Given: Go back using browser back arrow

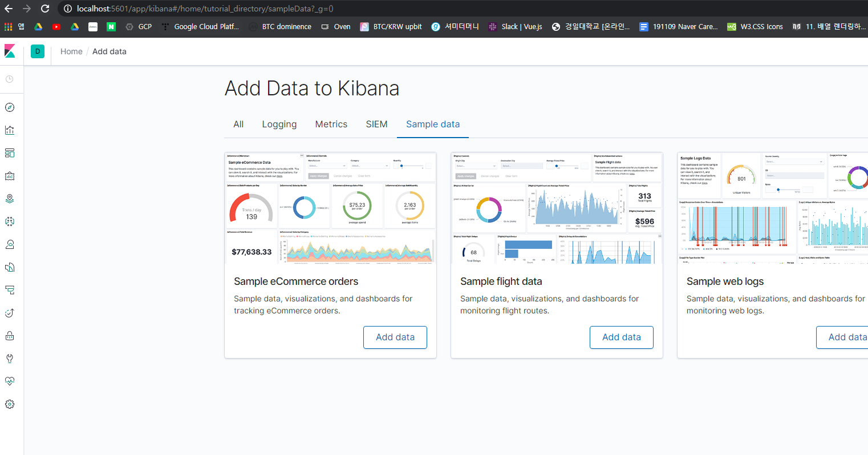Looking at the screenshot, I should click(9, 9).
